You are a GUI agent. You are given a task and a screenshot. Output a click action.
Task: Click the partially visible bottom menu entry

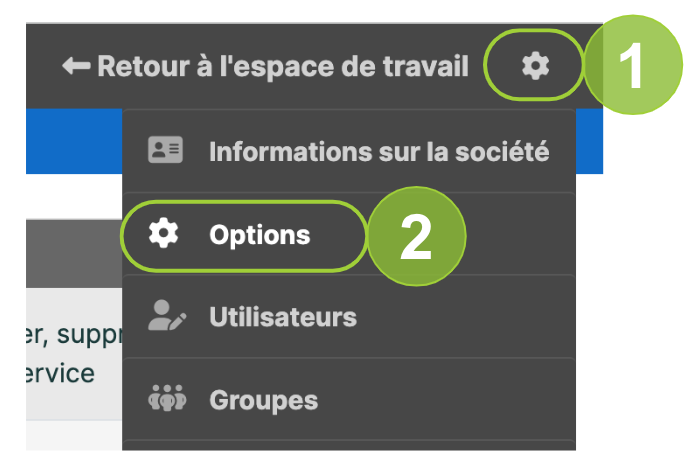pyautogui.click(x=349, y=445)
